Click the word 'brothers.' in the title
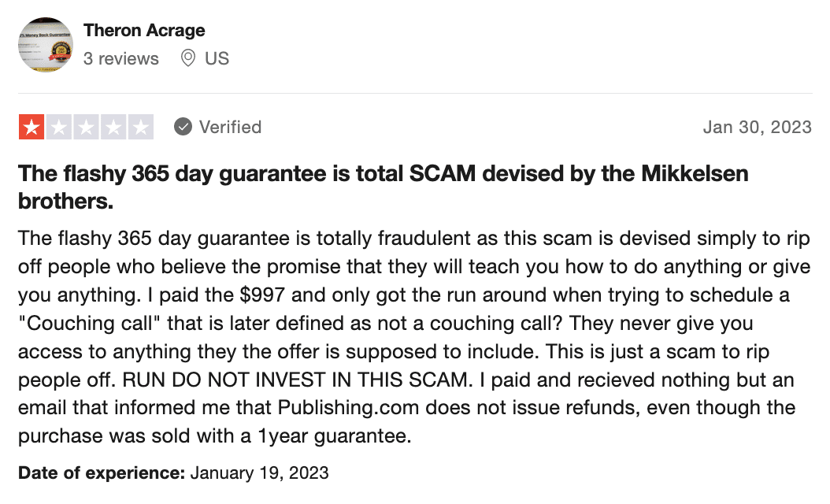This screenshot has width=830, height=504. coord(65,201)
